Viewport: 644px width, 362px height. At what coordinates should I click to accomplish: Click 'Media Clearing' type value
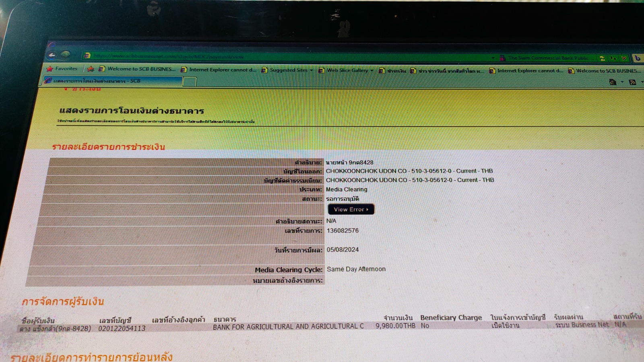coord(347,189)
